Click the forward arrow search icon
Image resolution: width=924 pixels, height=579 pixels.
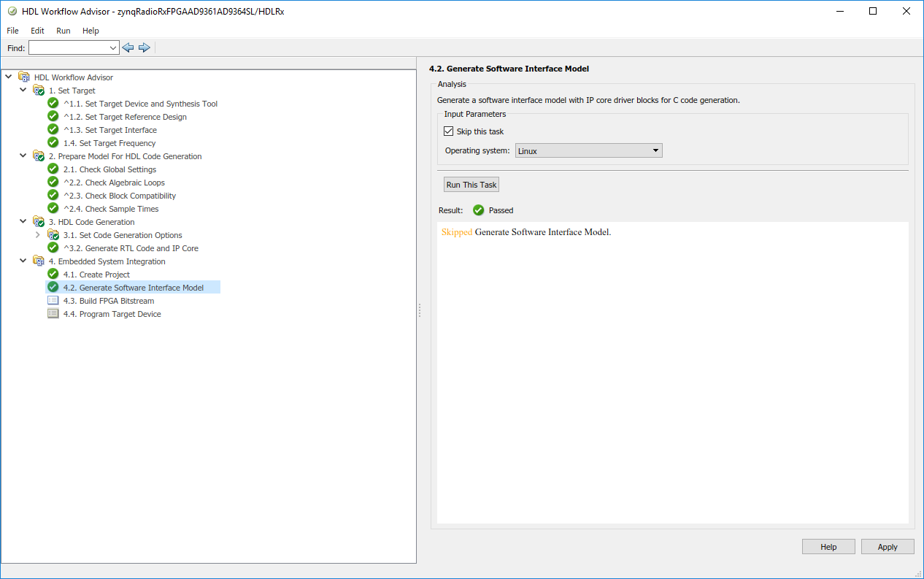pos(144,47)
